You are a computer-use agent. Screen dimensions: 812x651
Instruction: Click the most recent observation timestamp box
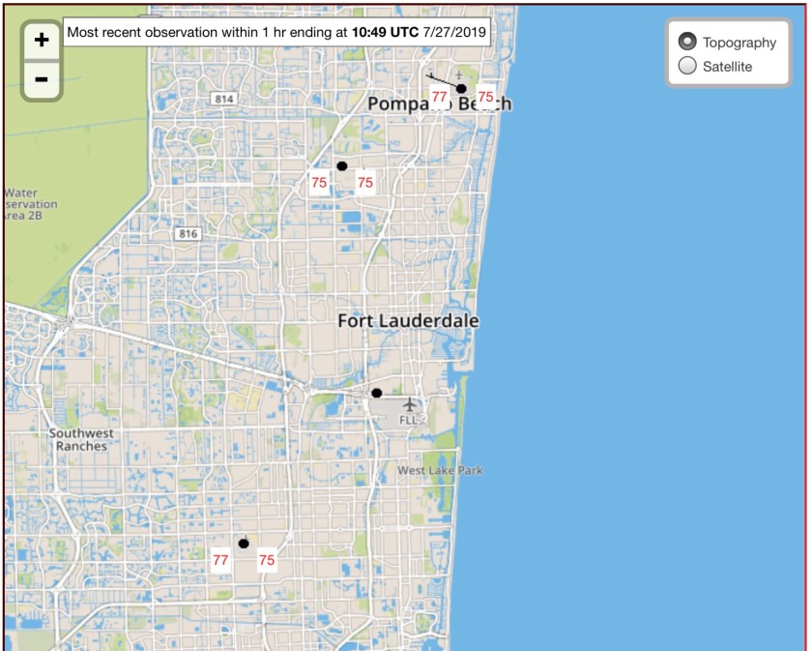click(x=277, y=33)
